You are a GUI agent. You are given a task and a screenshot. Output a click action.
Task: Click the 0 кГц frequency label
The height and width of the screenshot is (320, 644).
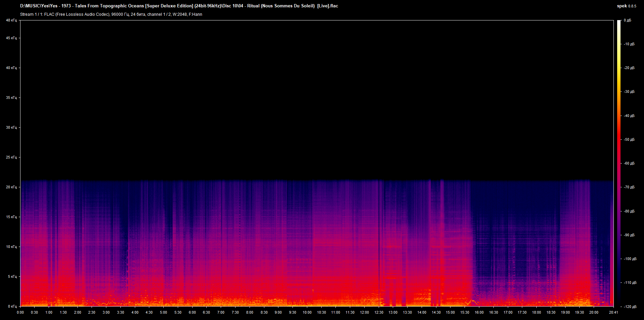pyautogui.click(x=12, y=307)
